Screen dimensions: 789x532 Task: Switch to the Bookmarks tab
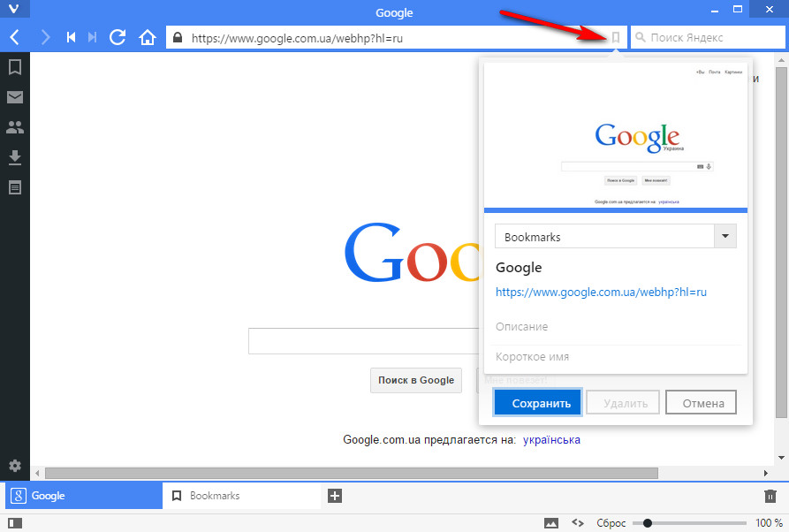[x=241, y=496]
